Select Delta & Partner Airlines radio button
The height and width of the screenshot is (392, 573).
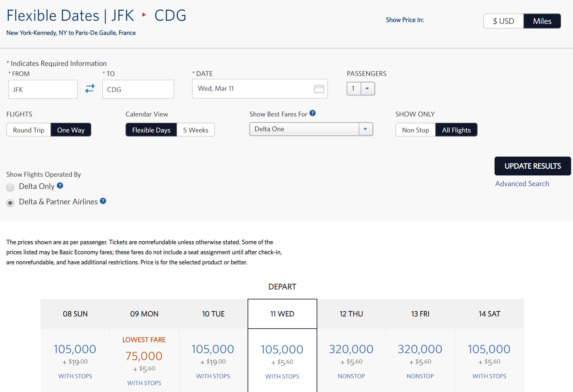point(10,203)
